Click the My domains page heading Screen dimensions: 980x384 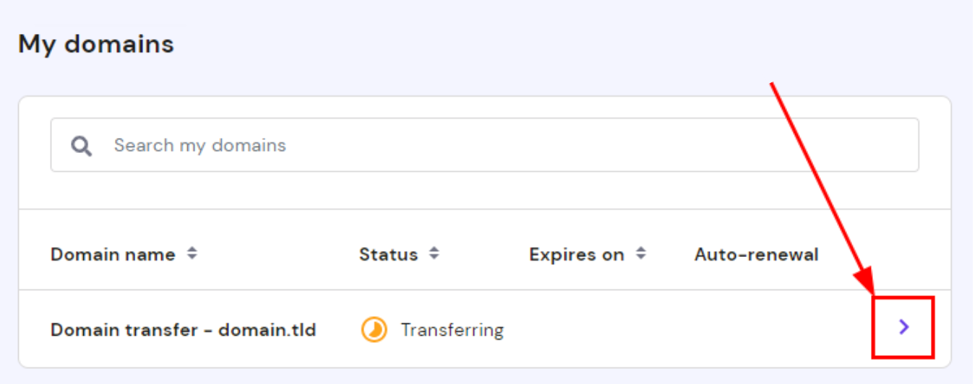point(95,44)
